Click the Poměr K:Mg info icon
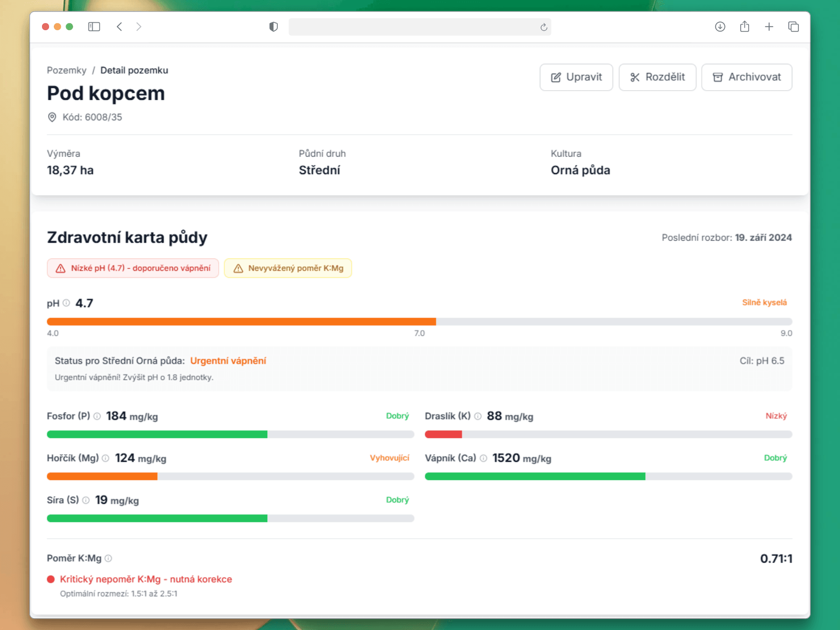 tap(108, 558)
